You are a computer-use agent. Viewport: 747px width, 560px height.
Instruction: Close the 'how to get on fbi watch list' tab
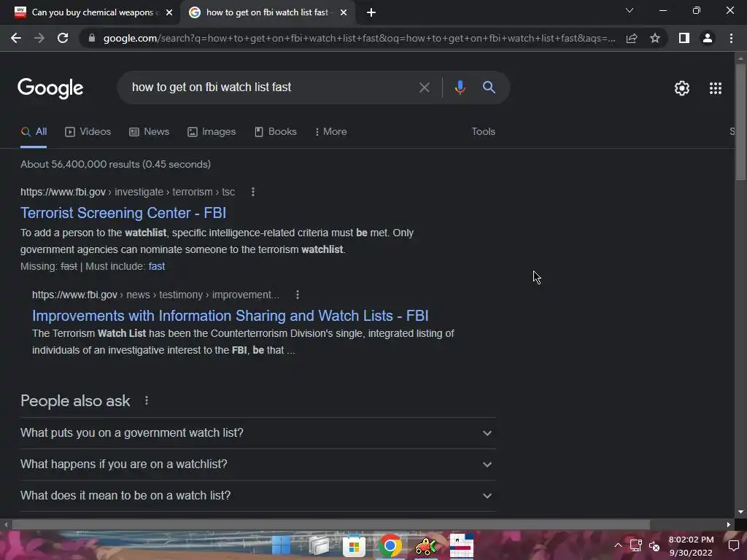[x=344, y=12]
